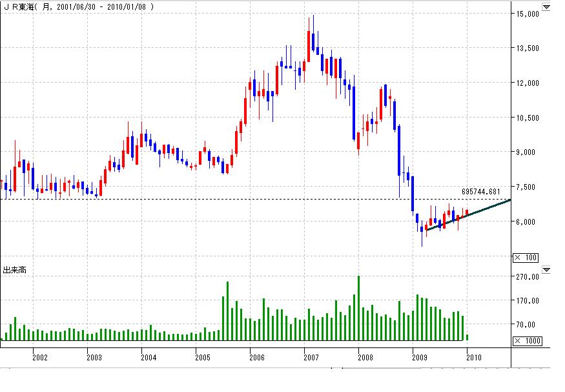565x392 pixels.
Task: Click the 695744.681 value label
Action: coord(481,192)
